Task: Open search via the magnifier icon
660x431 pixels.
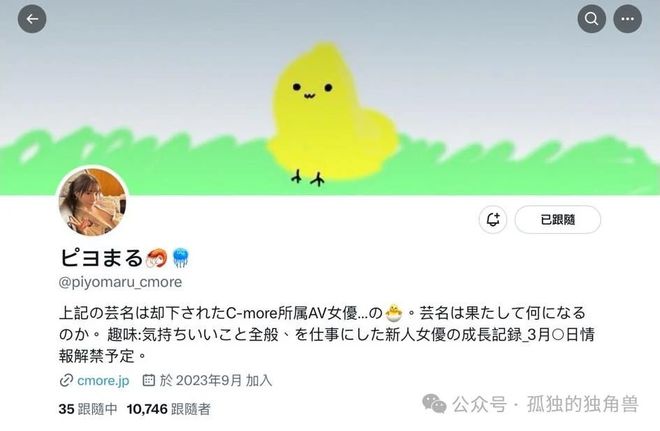Action: click(591, 19)
